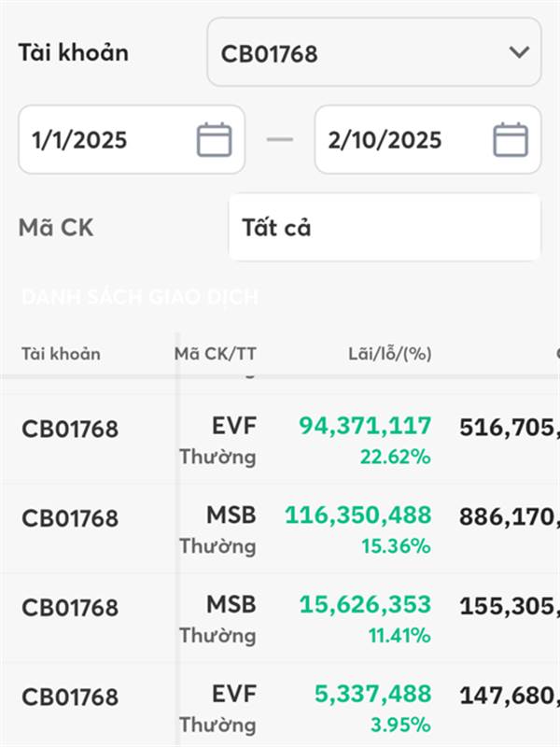This screenshot has height=747, width=560.
Task: Click the profit amount 116,350,488
Action: [358, 515]
